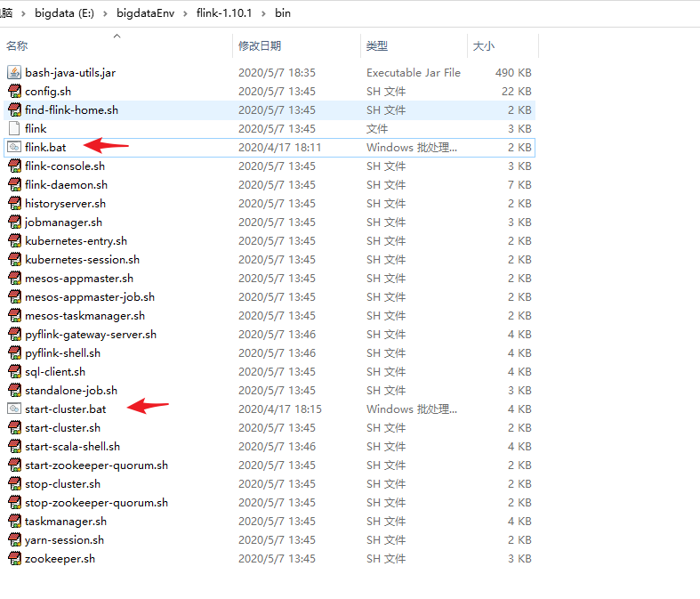Select standalone-job.sh icon
The width and height of the screenshot is (700, 599).
tap(14, 391)
